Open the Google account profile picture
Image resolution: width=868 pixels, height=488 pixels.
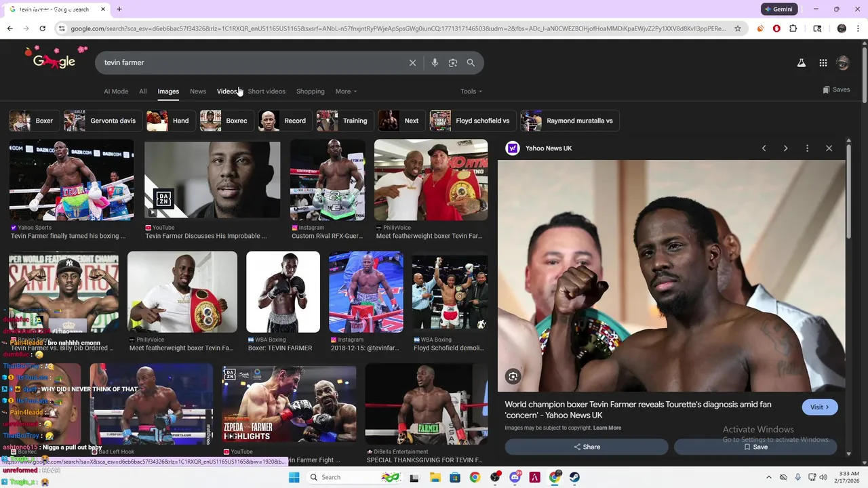[x=843, y=63]
